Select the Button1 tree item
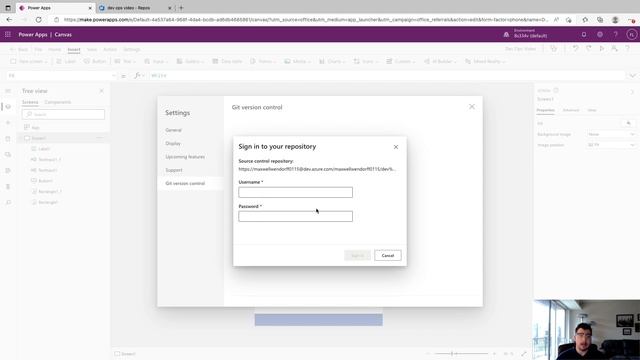This screenshot has width=640, height=360. coord(42,180)
